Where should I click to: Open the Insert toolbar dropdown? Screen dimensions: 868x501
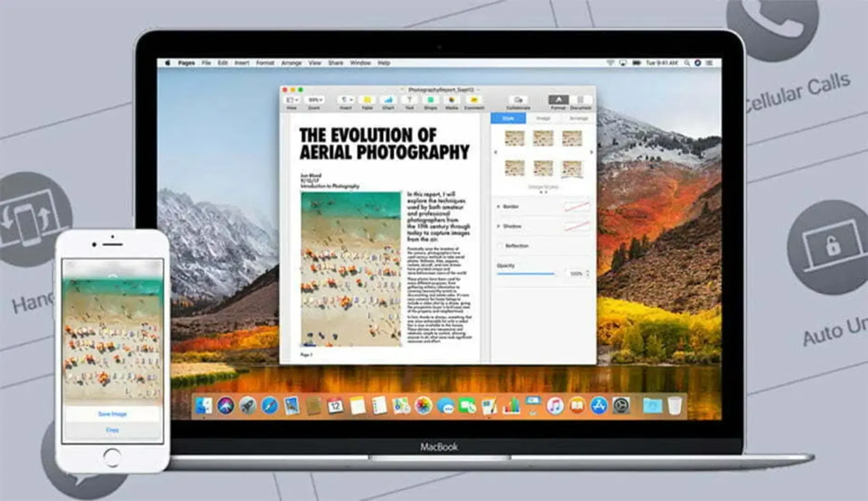click(x=346, y=100)
